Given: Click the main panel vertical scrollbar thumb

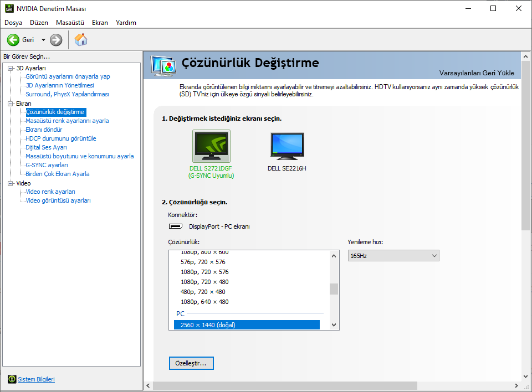Looking at the screenshot, I should coord(525,146).
